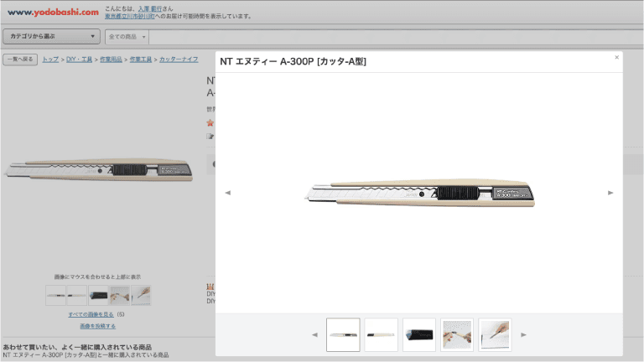Close the image viewer popup

616,58
